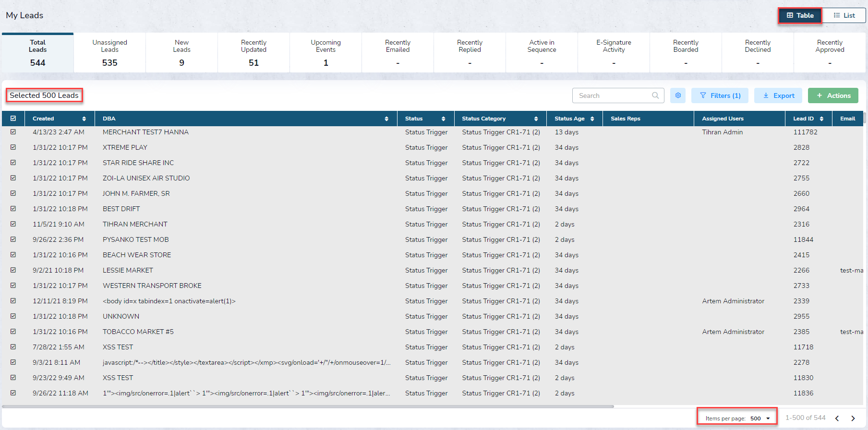Uncheck the TIHRAN MERCHANT row checkbox
Screen dimensions: 868x430
[13, 224]
